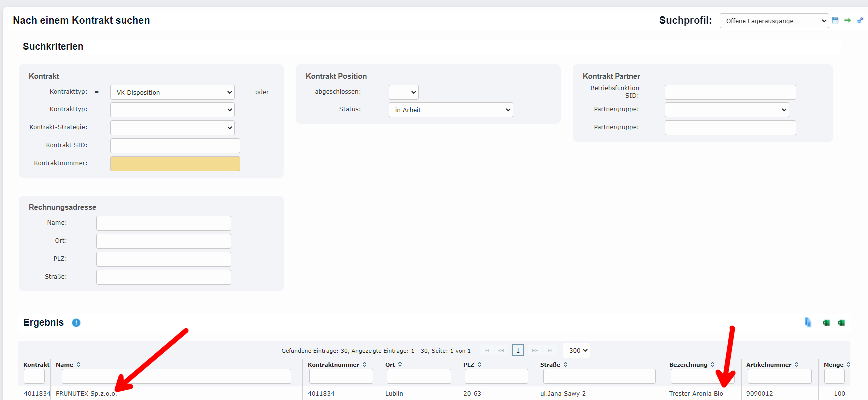Click the blue info icon beside Ergebnis
This screenshot has height=400, width=868.
76,323
